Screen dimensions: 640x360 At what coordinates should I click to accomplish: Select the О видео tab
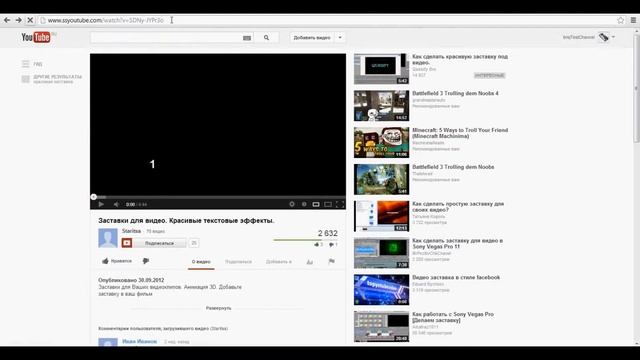pyautogui.click(x=201, y=262)
